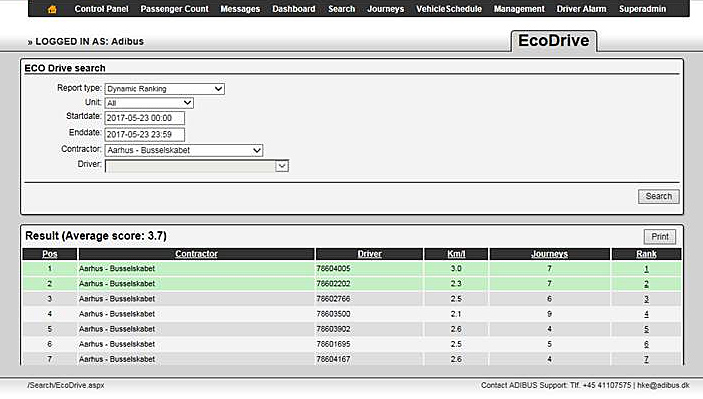The width and height of the screenshot is (703, 399).
Task: Click the /Search/EcoDrive.aspx path in footer
Action: coord(66,385)
